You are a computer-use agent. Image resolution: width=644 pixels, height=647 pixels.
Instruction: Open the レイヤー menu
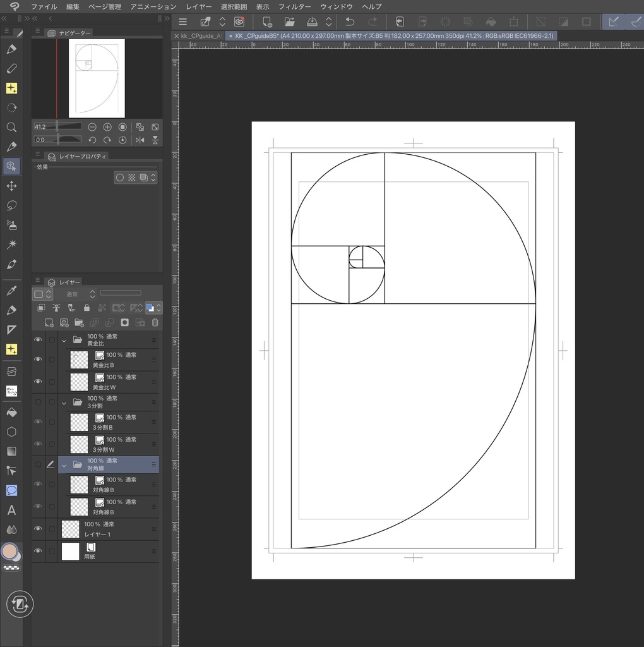coord(198,6)
